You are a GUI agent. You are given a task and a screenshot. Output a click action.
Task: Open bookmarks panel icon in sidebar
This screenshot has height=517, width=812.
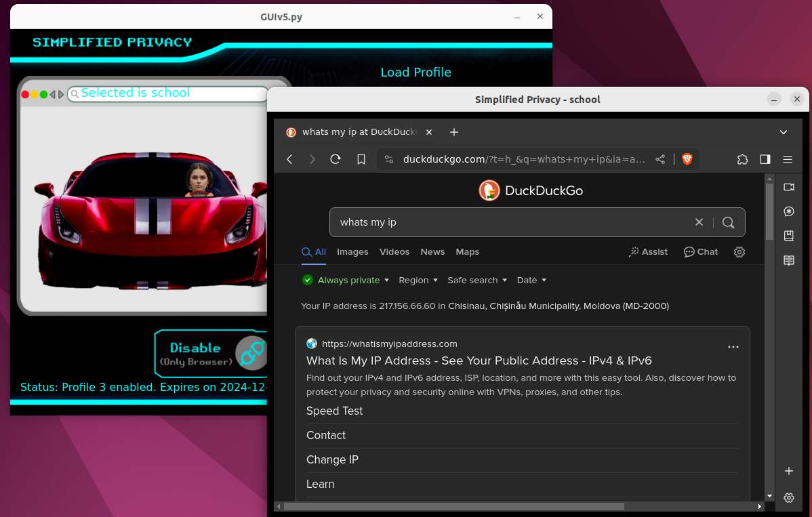789,236
